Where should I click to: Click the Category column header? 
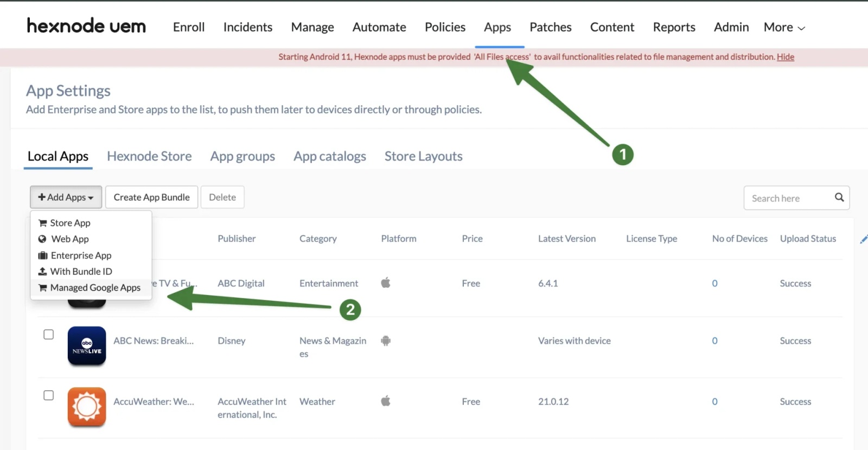[318, 239]
